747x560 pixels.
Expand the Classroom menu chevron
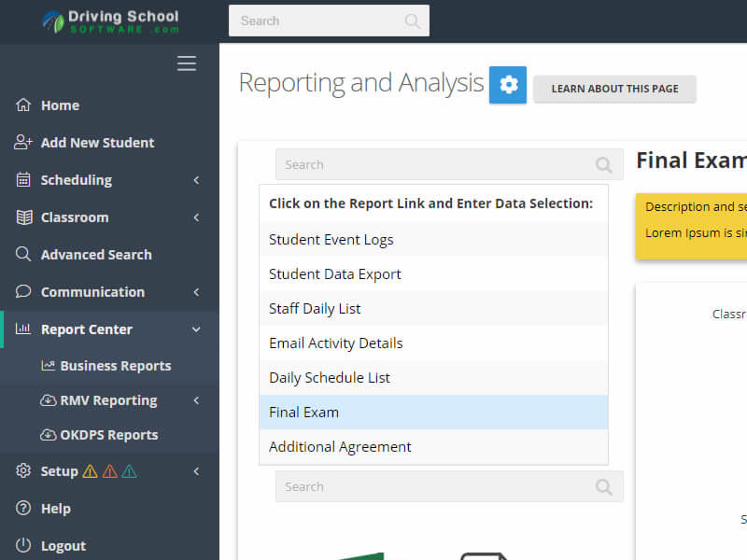pos(196,217)
